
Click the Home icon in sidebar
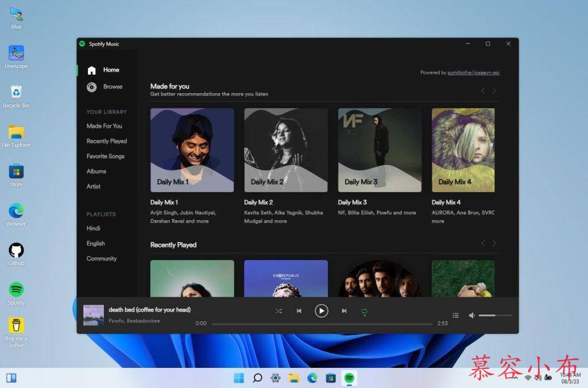[91, 70]
